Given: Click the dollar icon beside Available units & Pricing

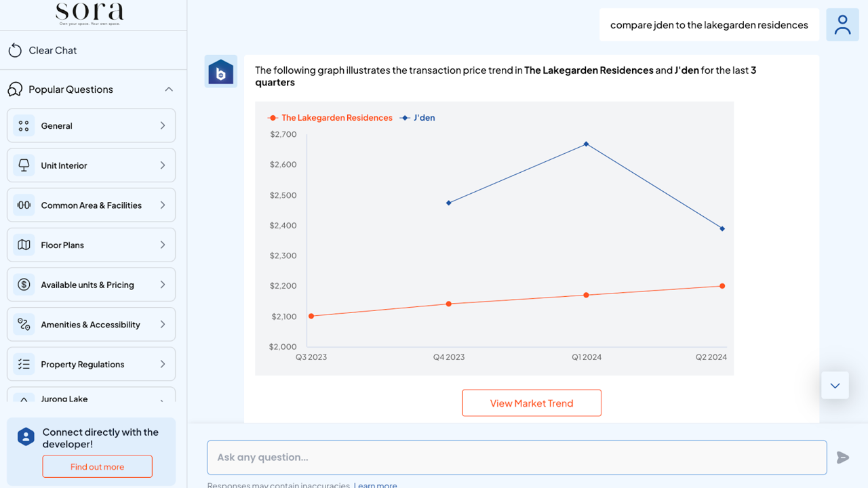Looking at the screenshot, I should pyautogui.click(x=23, y=284).
